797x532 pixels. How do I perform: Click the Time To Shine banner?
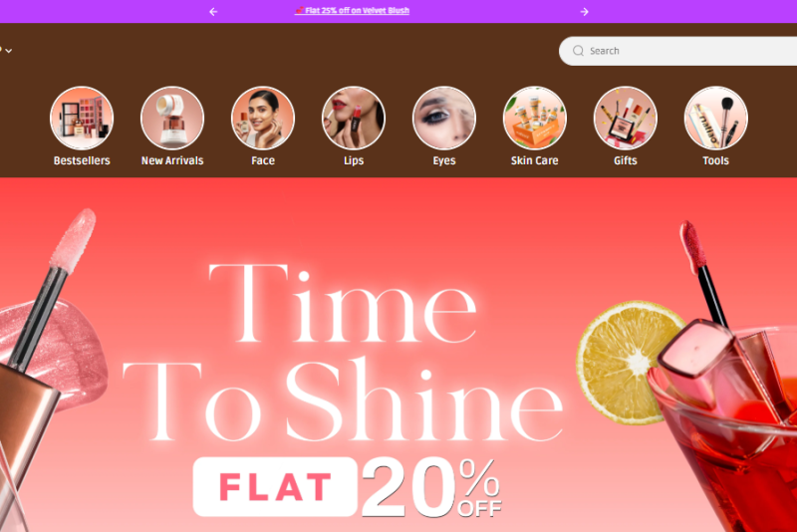[343, 353]
